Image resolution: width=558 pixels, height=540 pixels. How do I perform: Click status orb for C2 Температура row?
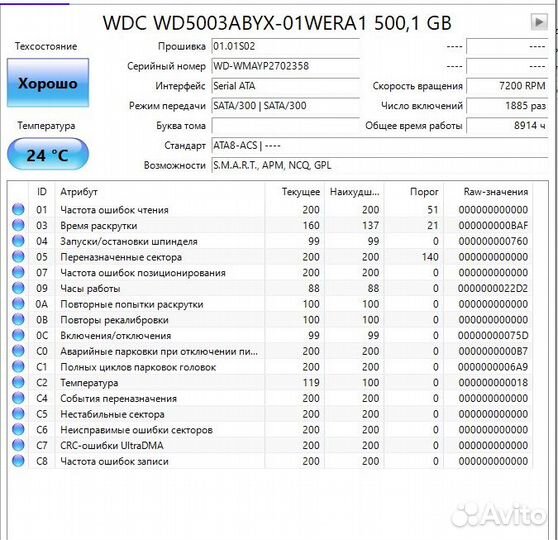(x=18, y=382)
